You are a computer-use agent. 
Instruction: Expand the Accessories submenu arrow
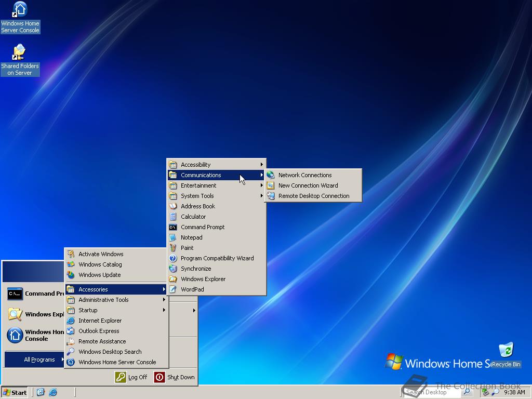coord(164,289)
